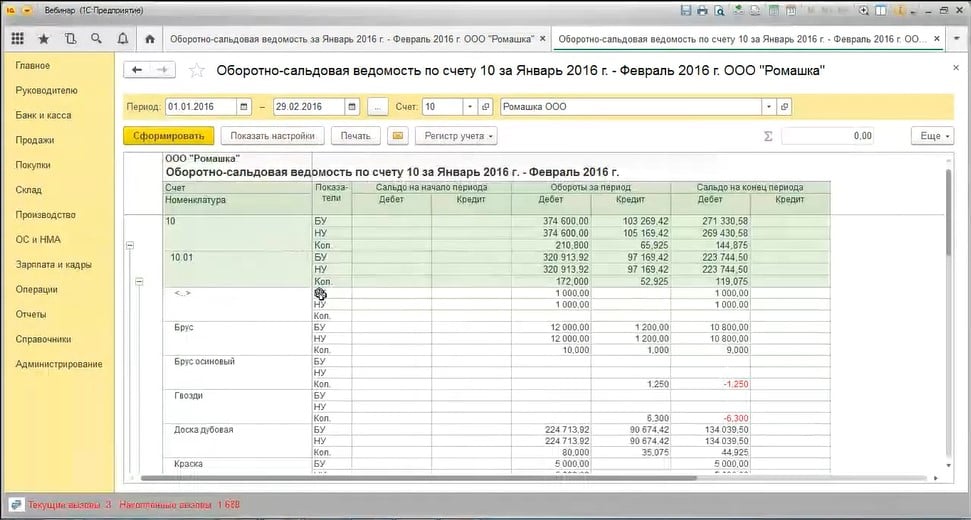This screenshot has width=971, height=520.
Task: Click the Сформировать button
Action: (x=168, y=136)
